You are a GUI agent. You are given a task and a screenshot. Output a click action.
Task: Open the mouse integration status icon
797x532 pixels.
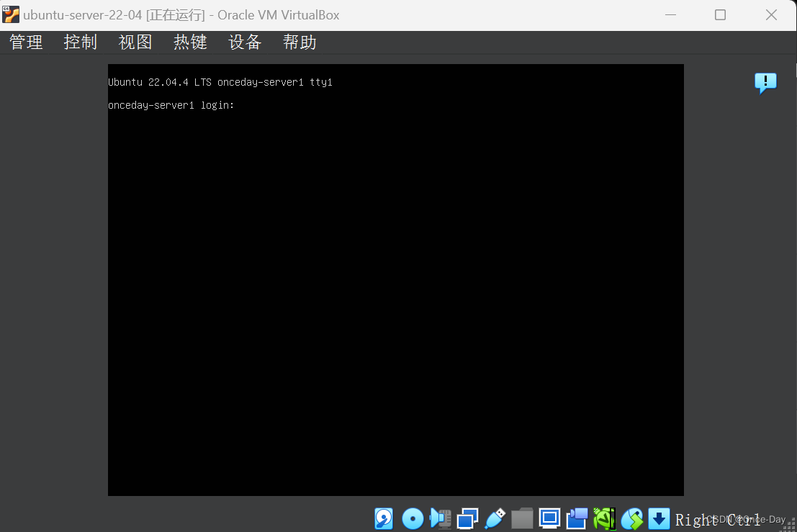tap(632, 519)
